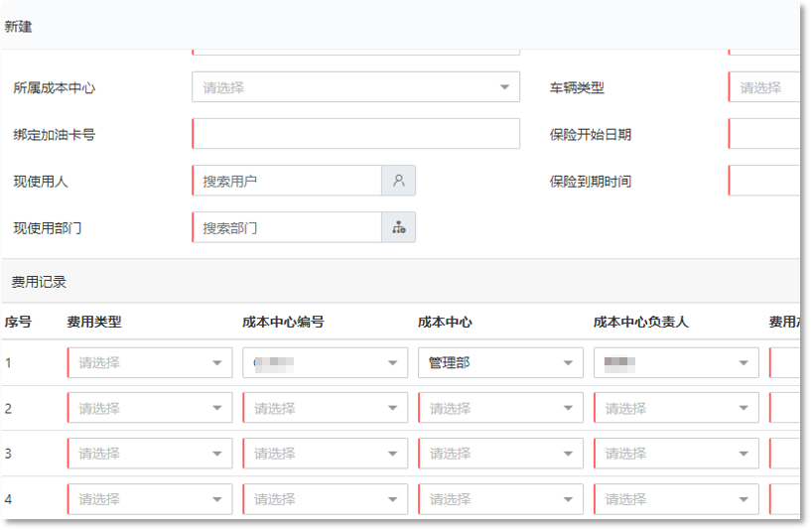Click the department tree icon beside 现使用部门

coord(398,227)
